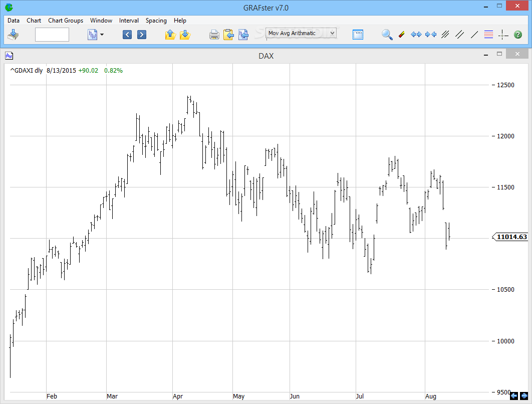
Task: Click the Feb month axis label
Action: pyautogui.click(x=52, y=396)
